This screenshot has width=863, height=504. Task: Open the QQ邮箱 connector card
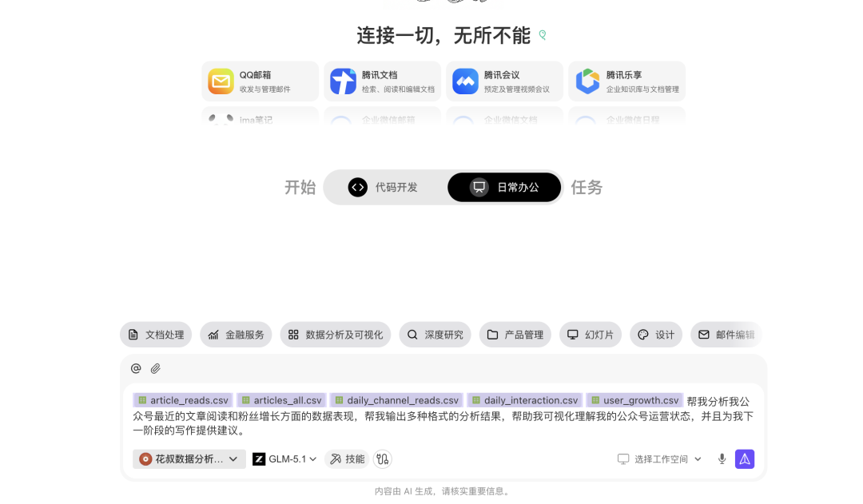pos(260,81)
